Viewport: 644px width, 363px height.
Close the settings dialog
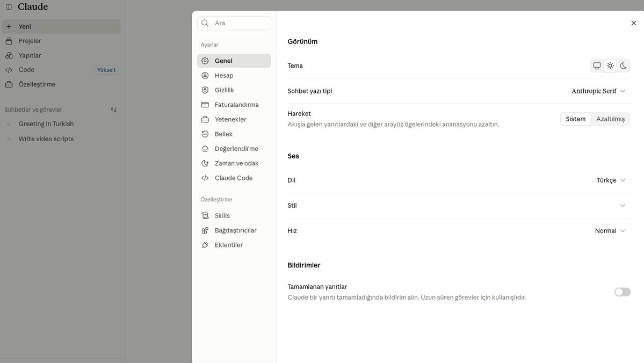point(634,23)
